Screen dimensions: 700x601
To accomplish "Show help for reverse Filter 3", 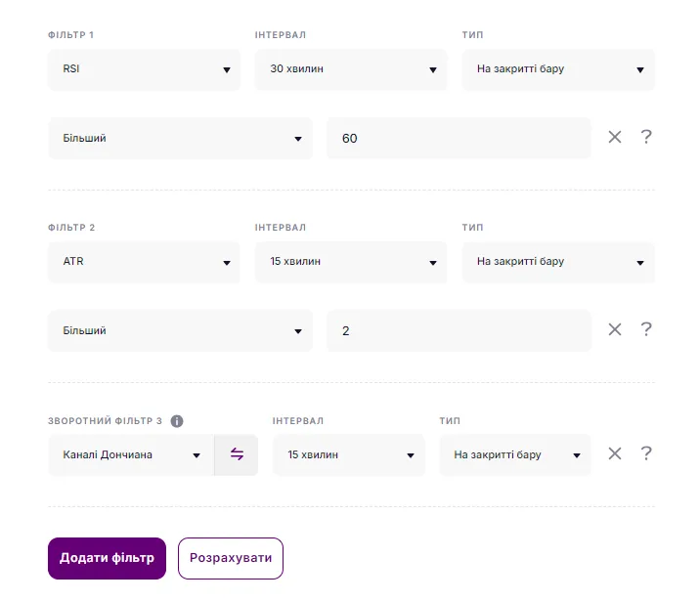I will tap(646, 453).
